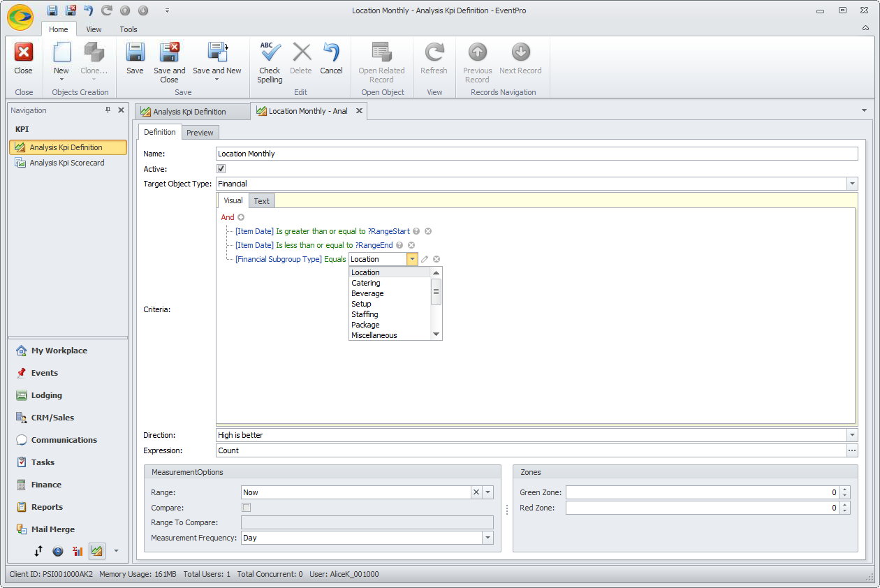This screenshot has width=880, height=588.
Task: Close the Location Monthly document tab
Action: pos(359,111)
